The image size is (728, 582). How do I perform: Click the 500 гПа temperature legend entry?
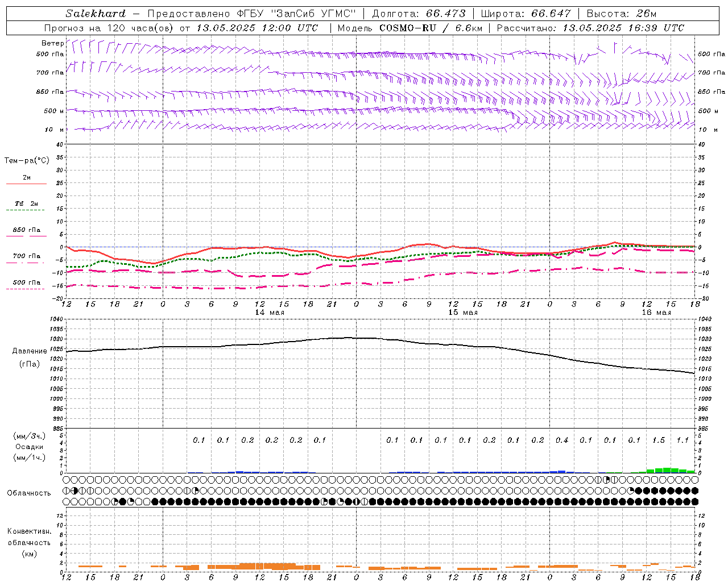coord(26,282)
